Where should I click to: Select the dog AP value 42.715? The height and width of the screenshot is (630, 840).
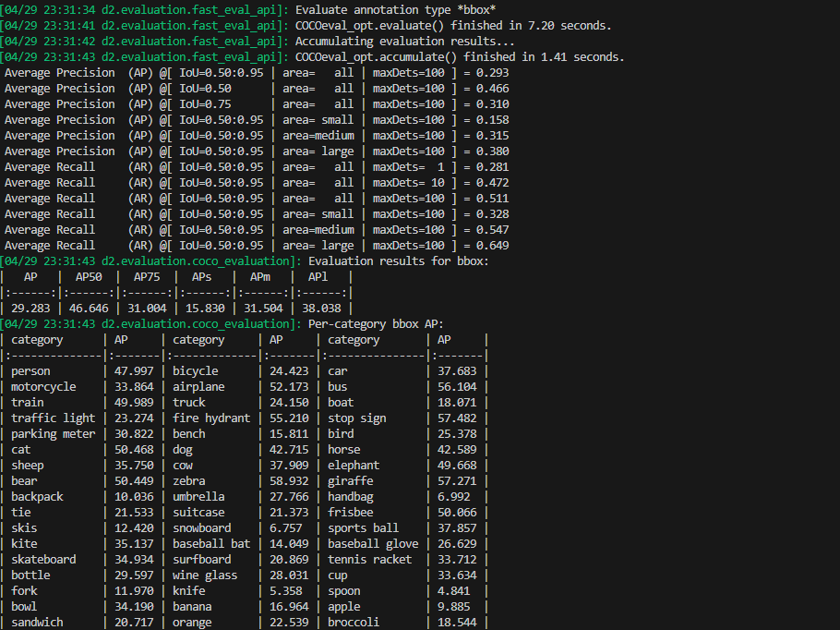[289, 449]
